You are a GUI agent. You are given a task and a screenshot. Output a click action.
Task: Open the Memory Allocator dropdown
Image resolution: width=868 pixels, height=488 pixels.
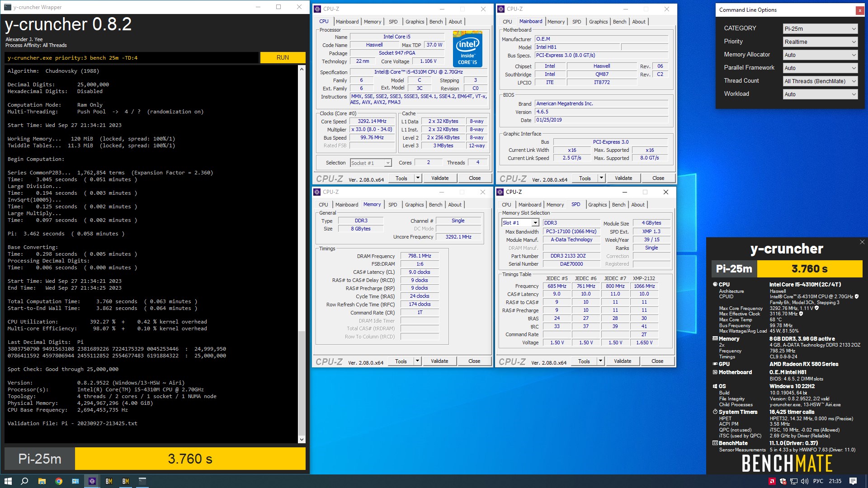click(820, 55)
